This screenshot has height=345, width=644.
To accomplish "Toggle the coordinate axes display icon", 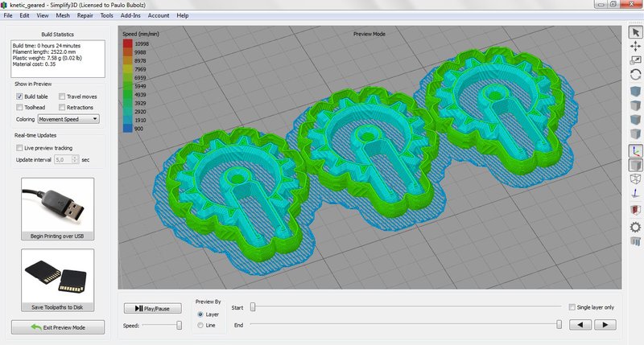I will tap(635, 151).
